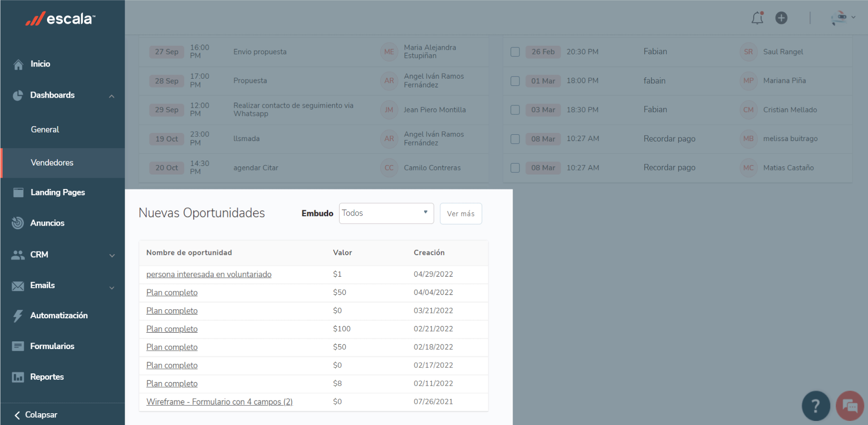Click the Landing Pages window icon
The image size is (868, 425).
(x=18, y=193)
